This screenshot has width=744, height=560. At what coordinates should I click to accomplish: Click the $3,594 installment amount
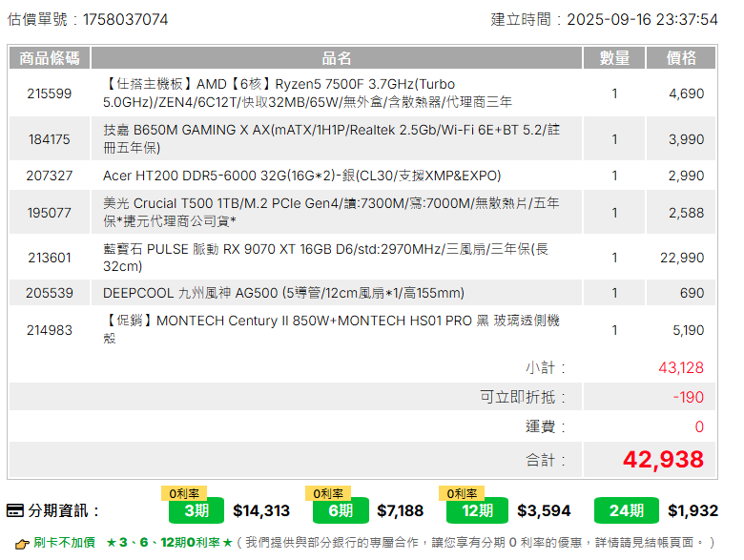coord(544,510)
